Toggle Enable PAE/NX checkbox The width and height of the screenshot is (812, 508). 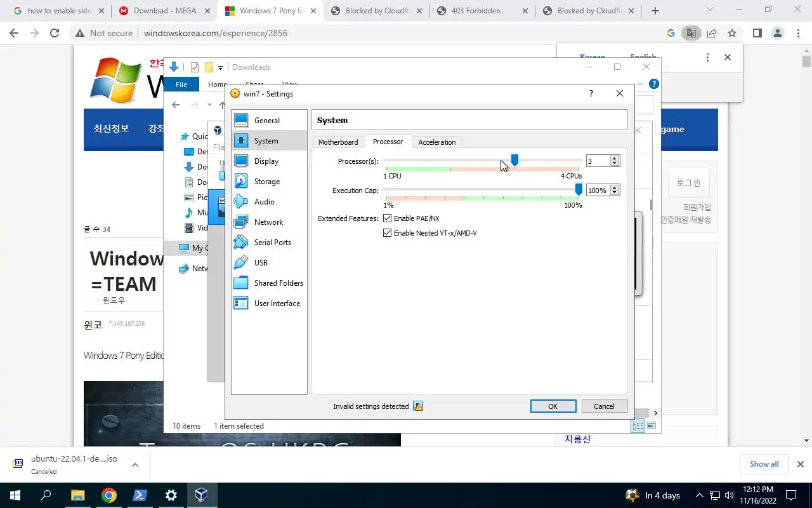(388, 218)
